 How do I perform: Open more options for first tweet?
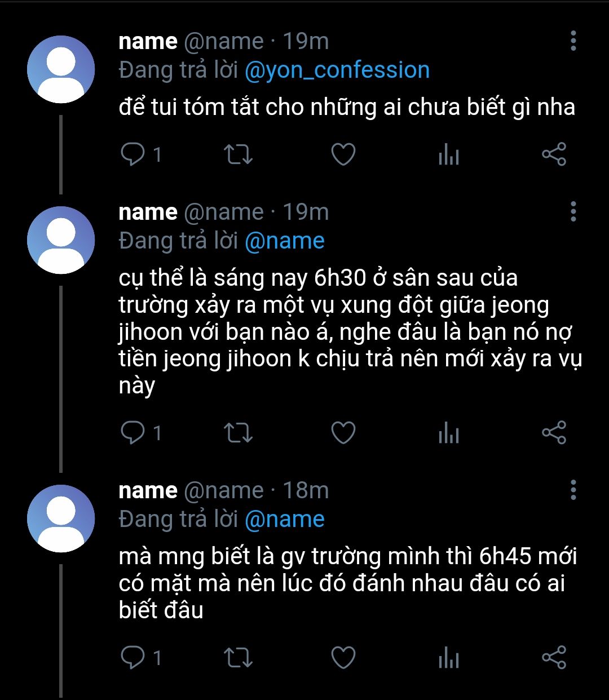pos(573,41)
